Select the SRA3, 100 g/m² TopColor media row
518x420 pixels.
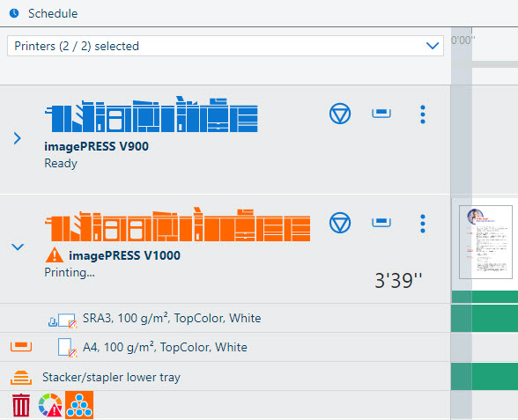pos(226,319)
